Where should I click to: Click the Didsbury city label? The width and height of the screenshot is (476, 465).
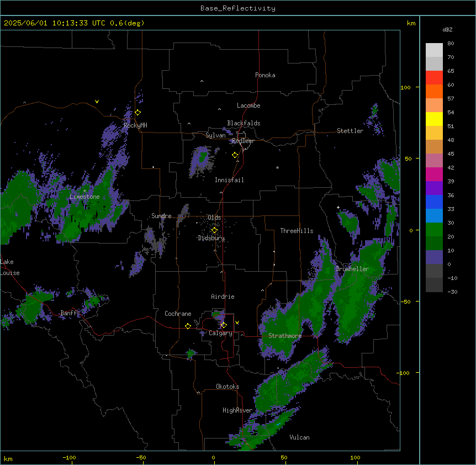(211, 238)
